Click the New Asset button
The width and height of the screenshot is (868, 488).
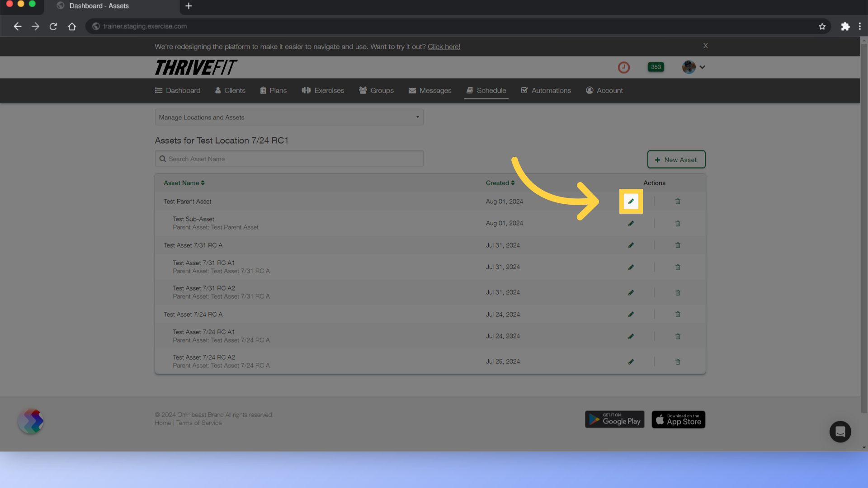tap(676, 159)
